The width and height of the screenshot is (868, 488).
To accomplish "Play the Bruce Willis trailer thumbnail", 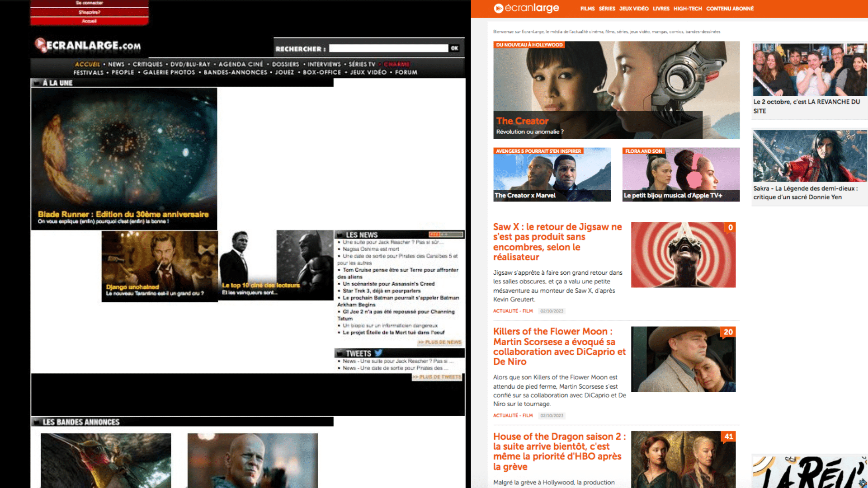I will coord(253,460).
